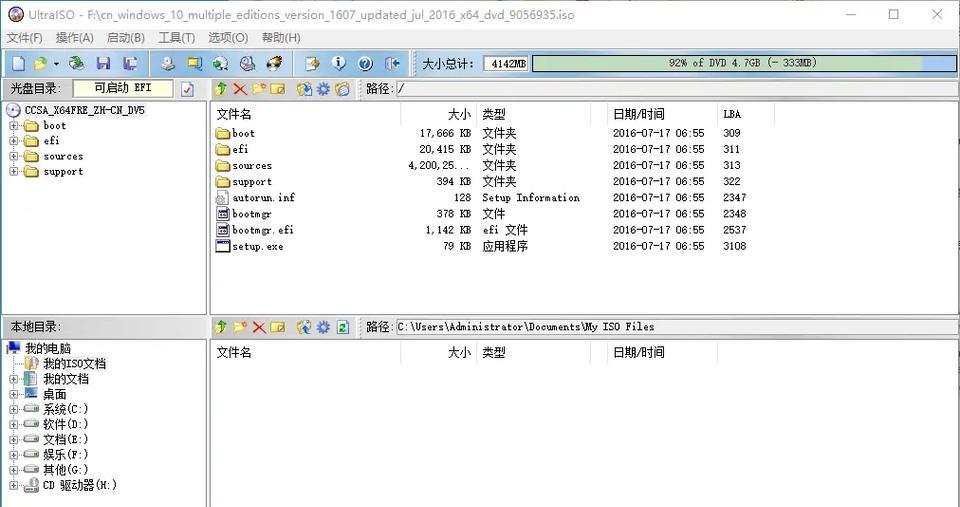Click the Save As toolbar icon
Image resolution: width=960 pixels, height=507 pixels.
[129, 63]
